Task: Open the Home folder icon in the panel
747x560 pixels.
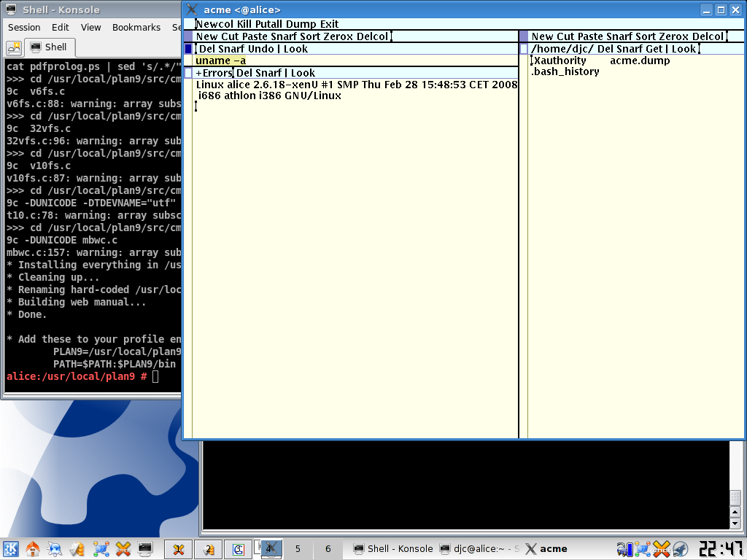Action: [x=32, y=549]
